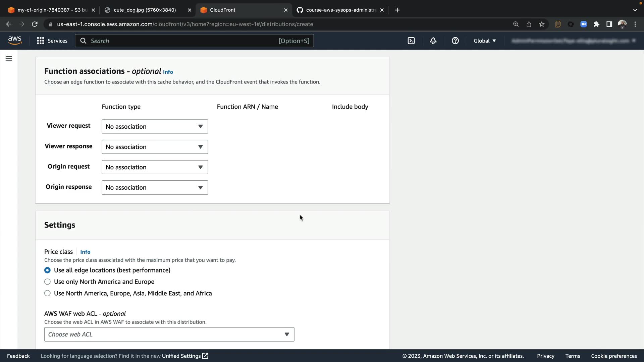Open Viewer request function type dropdown
The image size is (644, 362).
pos(155,127)
